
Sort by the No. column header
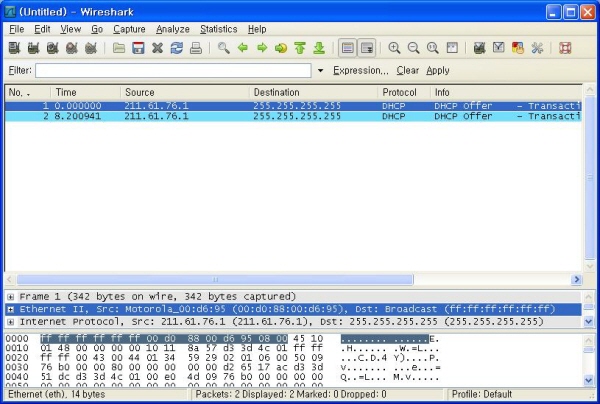28,93
